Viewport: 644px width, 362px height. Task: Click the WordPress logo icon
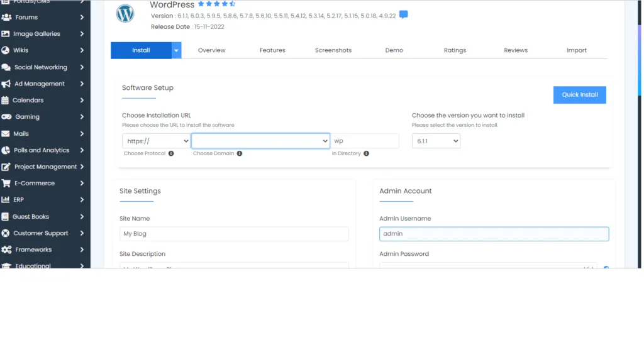point(125,13)
